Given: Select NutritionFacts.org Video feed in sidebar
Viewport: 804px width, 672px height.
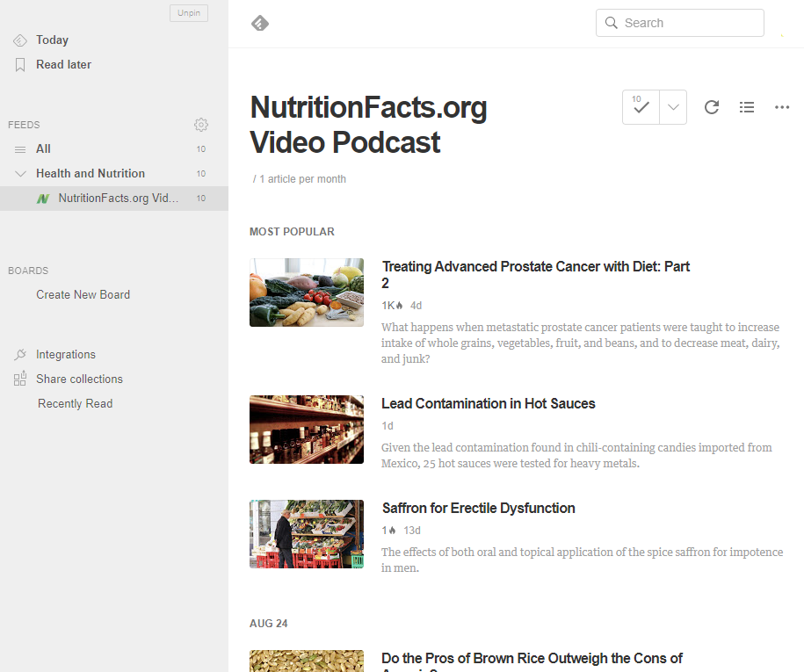Looking at the screenshot, I should pyautogui.click(x=118, y=199).
